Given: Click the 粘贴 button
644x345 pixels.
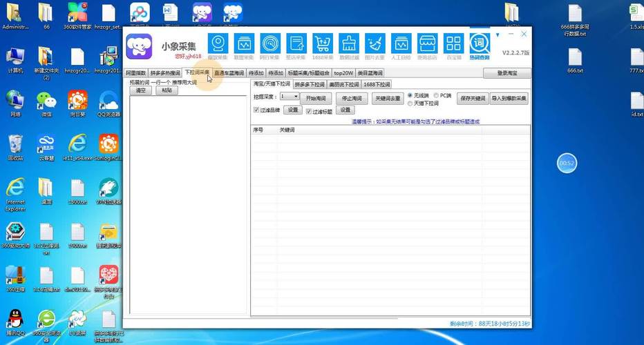Looking at the screenshot, I should pos(167,90).
